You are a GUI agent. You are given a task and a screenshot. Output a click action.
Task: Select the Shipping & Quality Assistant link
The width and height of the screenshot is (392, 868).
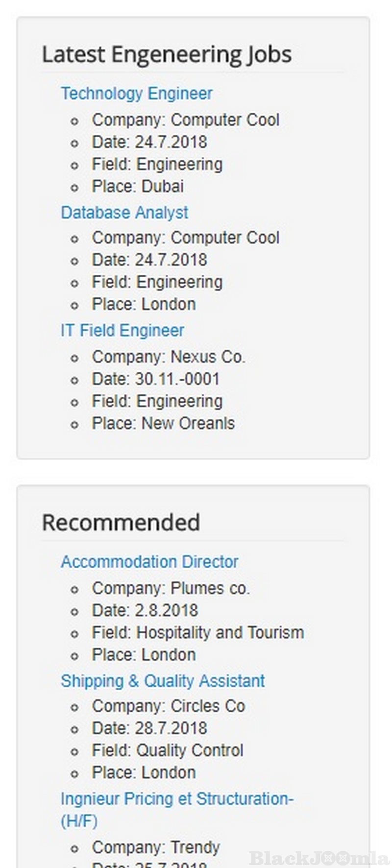pos(163,680)
